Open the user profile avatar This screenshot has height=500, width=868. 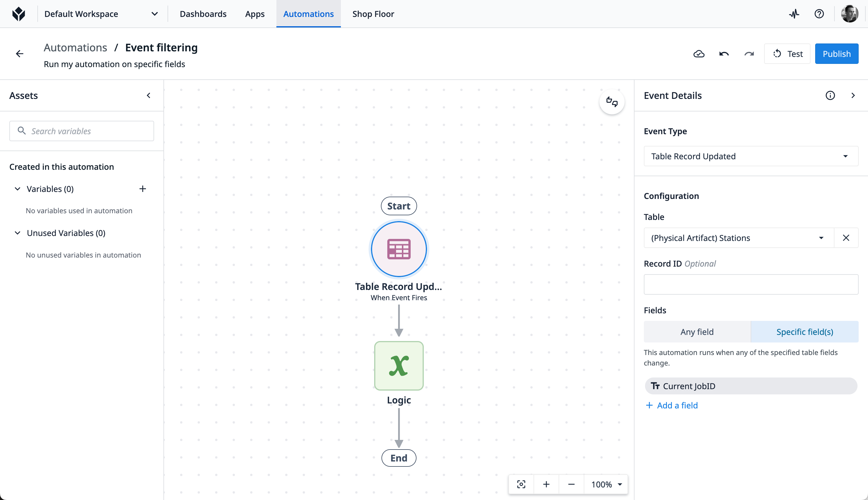[849, 14]
